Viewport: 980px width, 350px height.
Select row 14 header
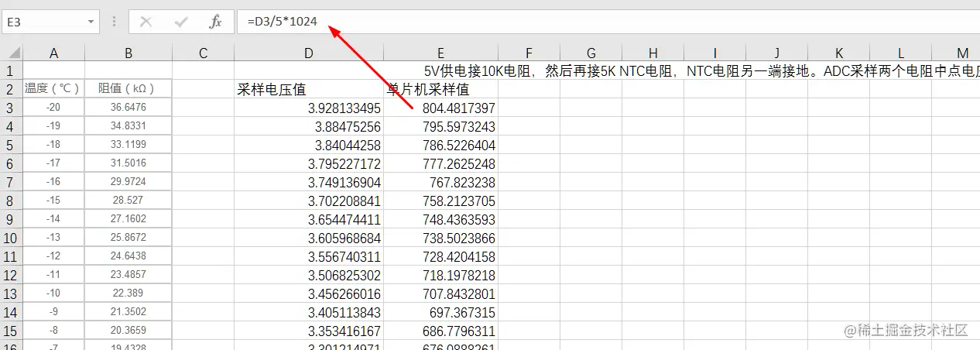pyautogui.click(x=11, y=312)
